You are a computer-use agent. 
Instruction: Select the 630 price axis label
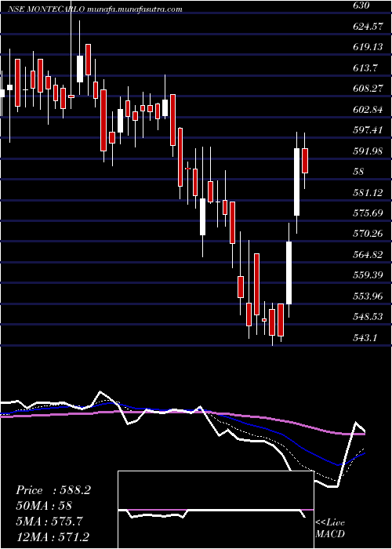(362, 5)
